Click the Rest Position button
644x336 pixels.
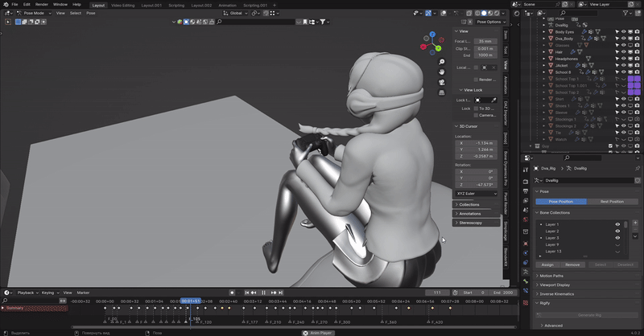(612, 202)
